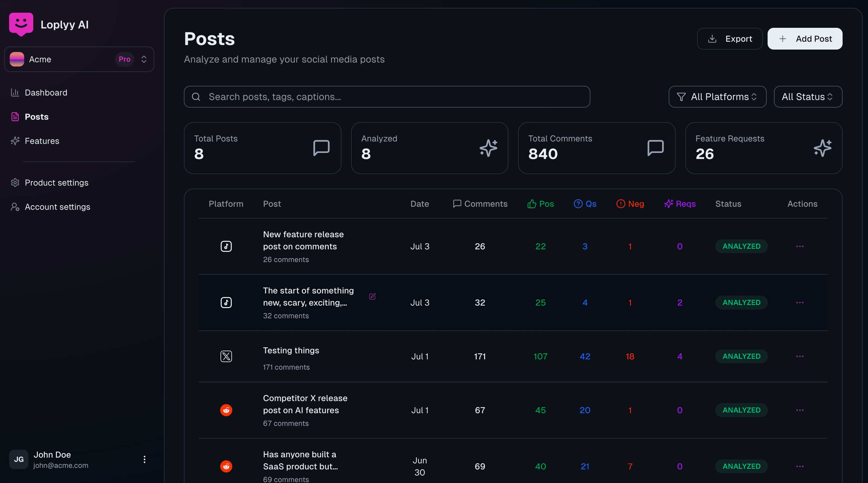Click "Testing things" post title

tap(291, 351)
